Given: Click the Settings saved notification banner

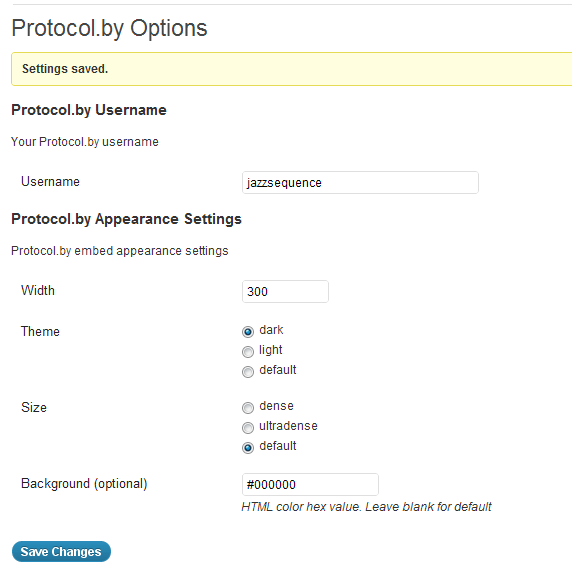Looking at the screenshot, I should [292, 69].
